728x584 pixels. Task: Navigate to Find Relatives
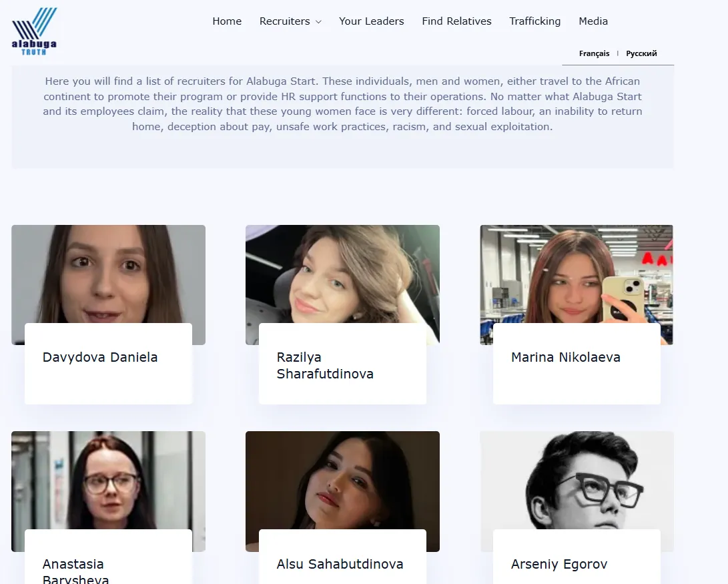click(x=456, y=21)
